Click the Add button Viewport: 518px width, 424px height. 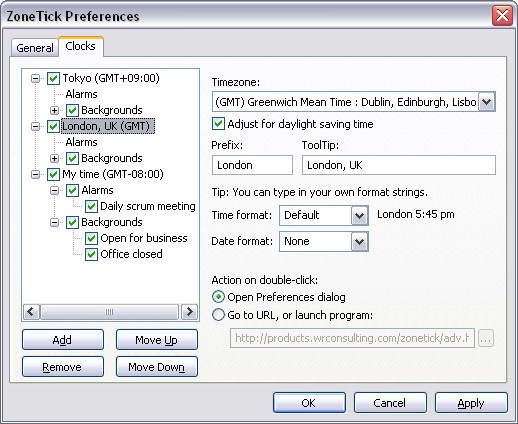(63, 340)
